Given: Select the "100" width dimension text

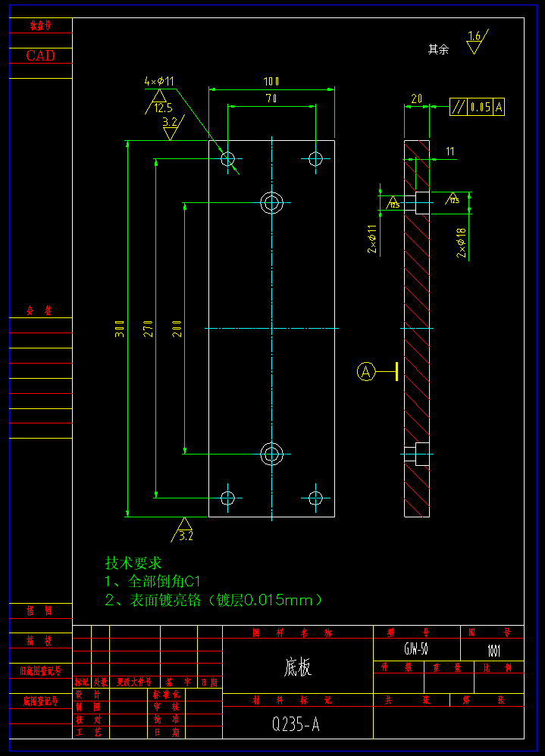Looking at the screenshot, I should click(x=271, y=82).
